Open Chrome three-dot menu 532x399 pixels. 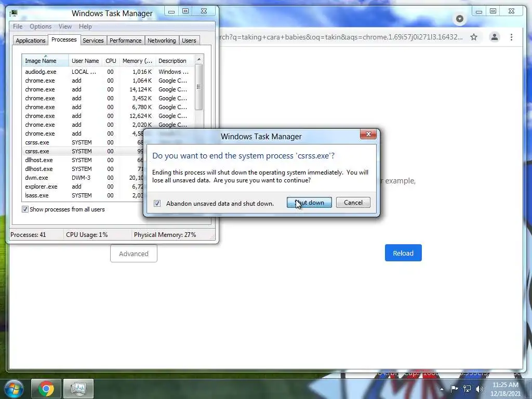pyautogui.click(x=511, y=37)
